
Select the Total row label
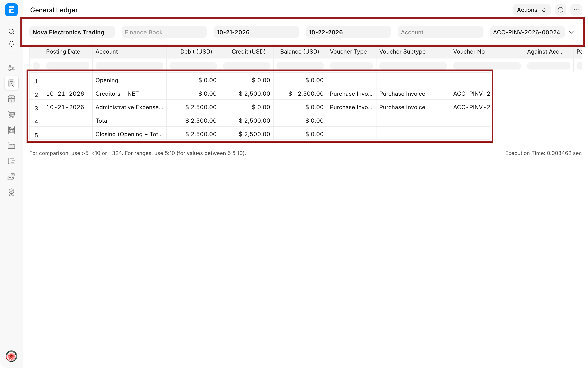[102, 121]
